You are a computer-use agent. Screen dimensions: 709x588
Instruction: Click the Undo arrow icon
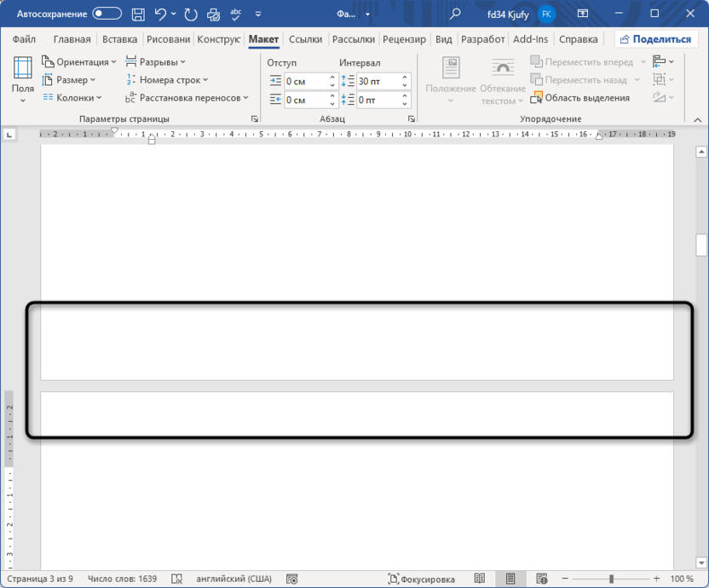coord(160,14)
